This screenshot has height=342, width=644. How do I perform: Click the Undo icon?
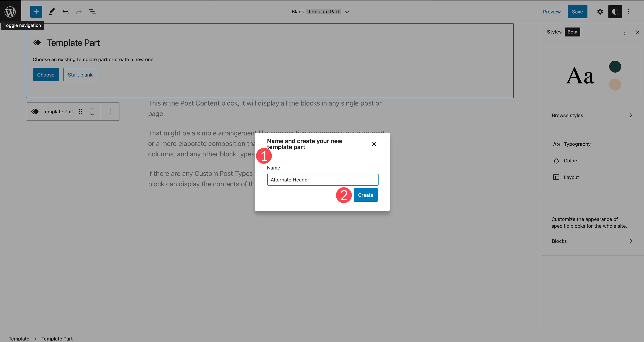click(x=65, y=11)
